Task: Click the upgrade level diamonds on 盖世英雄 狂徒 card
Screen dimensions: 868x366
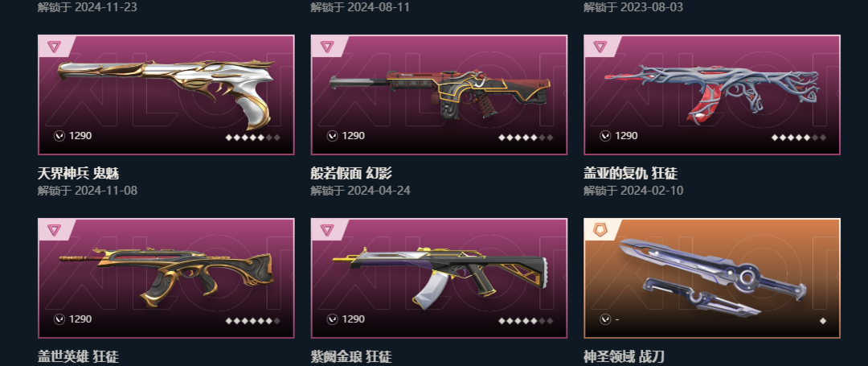Action: point(252,321)
